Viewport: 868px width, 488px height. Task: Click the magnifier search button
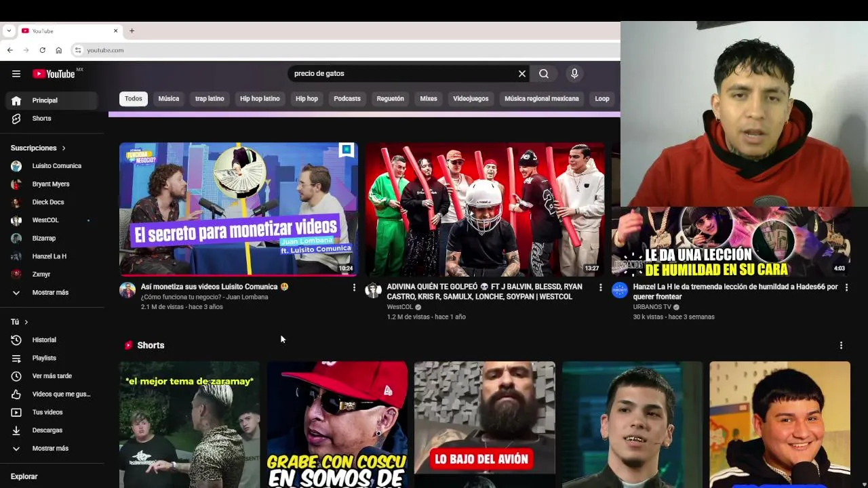coord(544,74)
